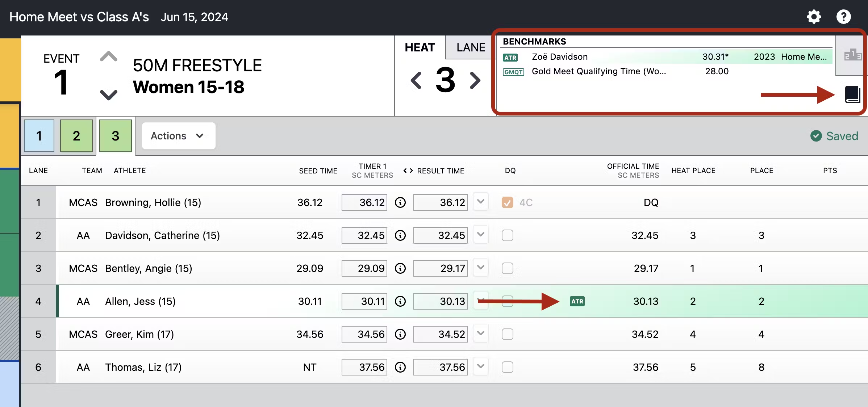Viewport: 868px width, 407px height.
Task: Click the benchmarks book icon
Action: [852, 95]
